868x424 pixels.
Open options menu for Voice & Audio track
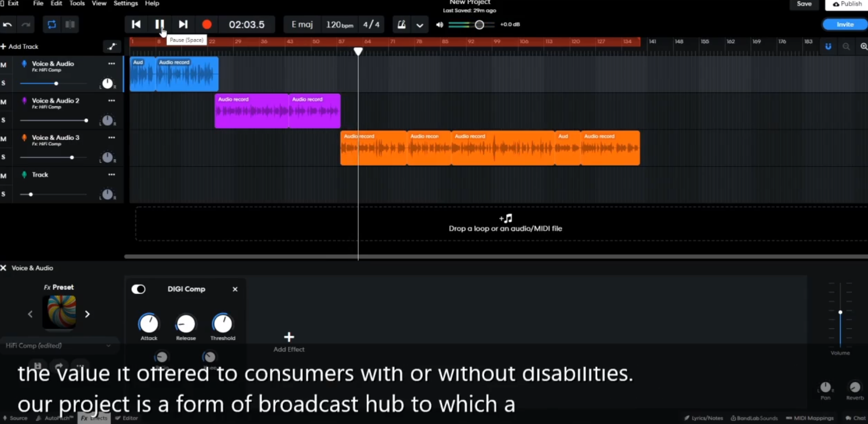pos(112,64)
